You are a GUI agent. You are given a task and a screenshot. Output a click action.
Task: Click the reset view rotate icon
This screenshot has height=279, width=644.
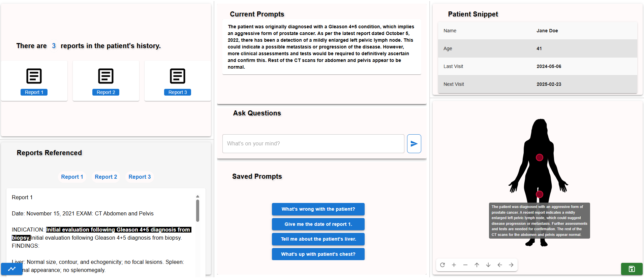click(442, 265)
